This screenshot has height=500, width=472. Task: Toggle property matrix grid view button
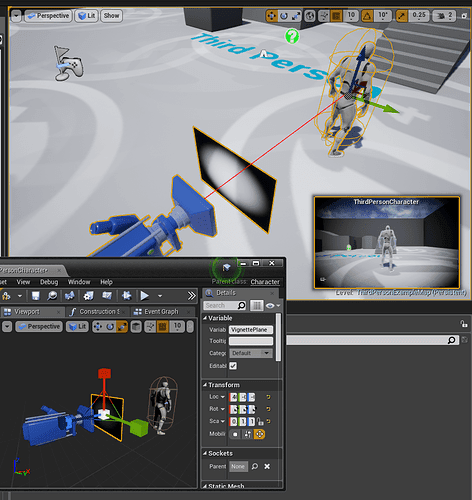point(257,305)
